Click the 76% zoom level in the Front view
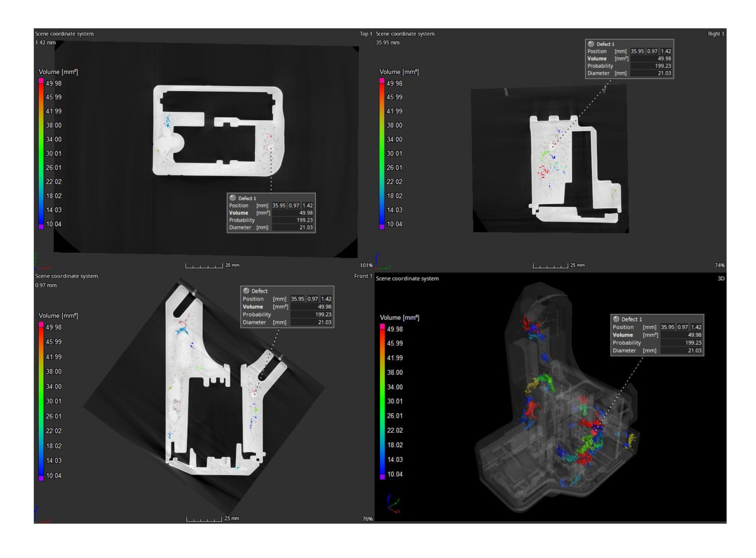 367,519
